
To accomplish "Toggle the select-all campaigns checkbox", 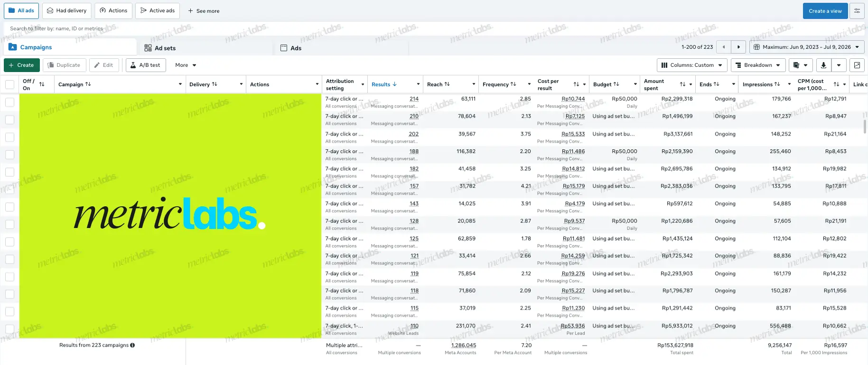I will click(x=9, y=84).
